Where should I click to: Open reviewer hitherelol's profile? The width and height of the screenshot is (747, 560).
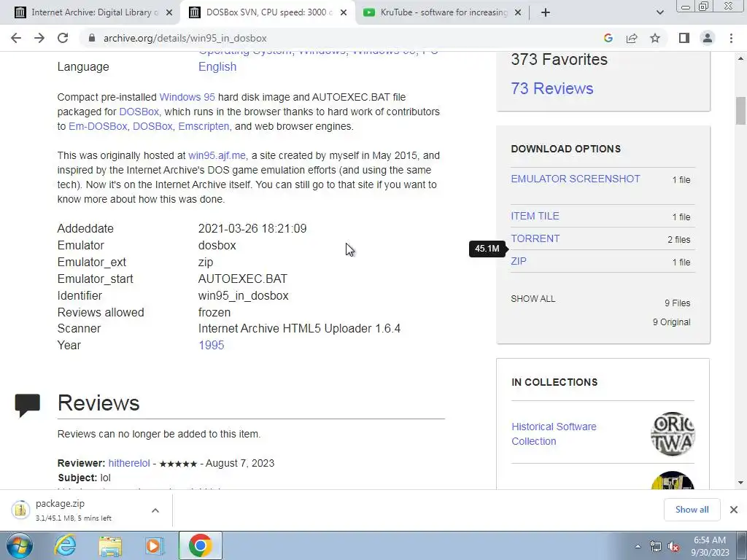click(129, 463)
